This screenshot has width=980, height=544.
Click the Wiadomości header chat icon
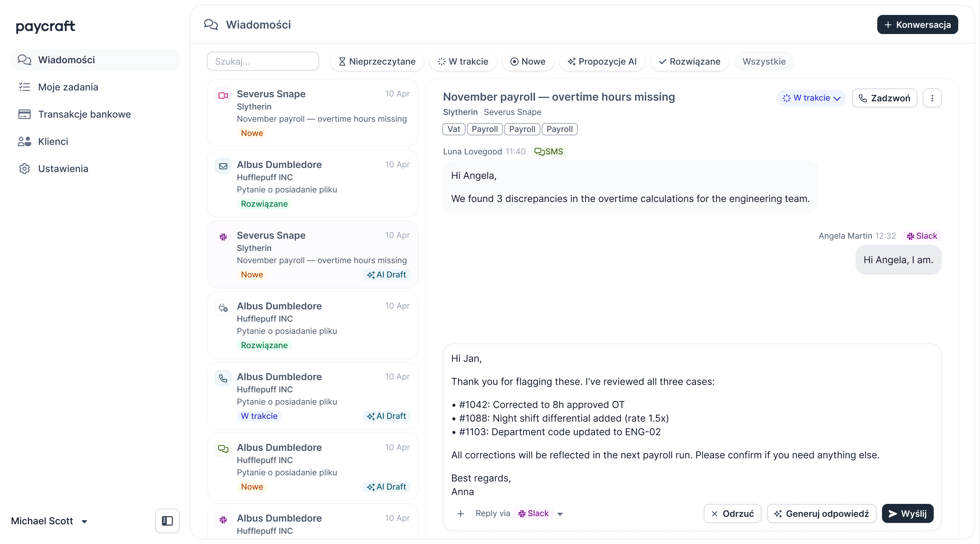[211, 25]
